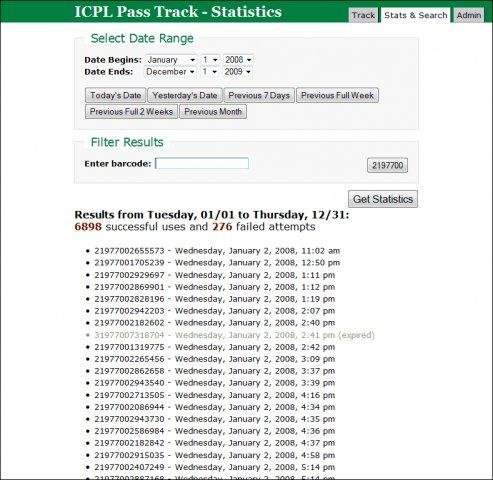
Task: Select the Previous Full 2 Weeks range
Action: (x=131, y=112)
